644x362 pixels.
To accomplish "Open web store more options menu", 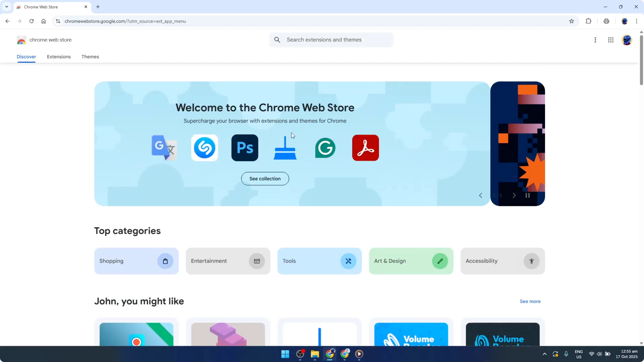I will point(595,40).
